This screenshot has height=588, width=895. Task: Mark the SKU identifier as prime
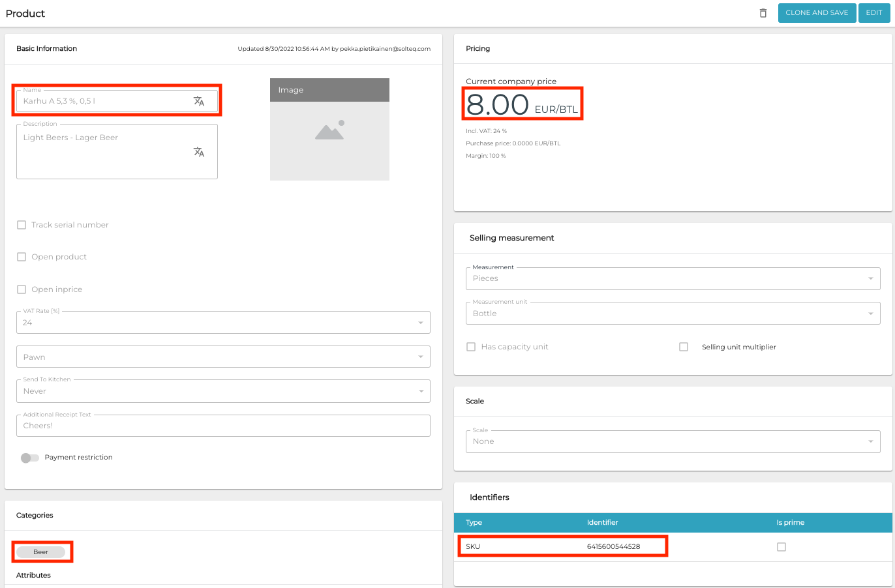[781, 547]
